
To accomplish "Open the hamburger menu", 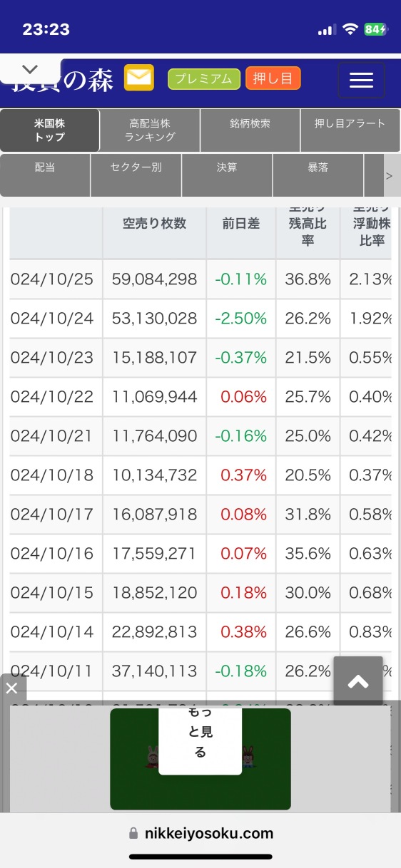I will [361, 80].
